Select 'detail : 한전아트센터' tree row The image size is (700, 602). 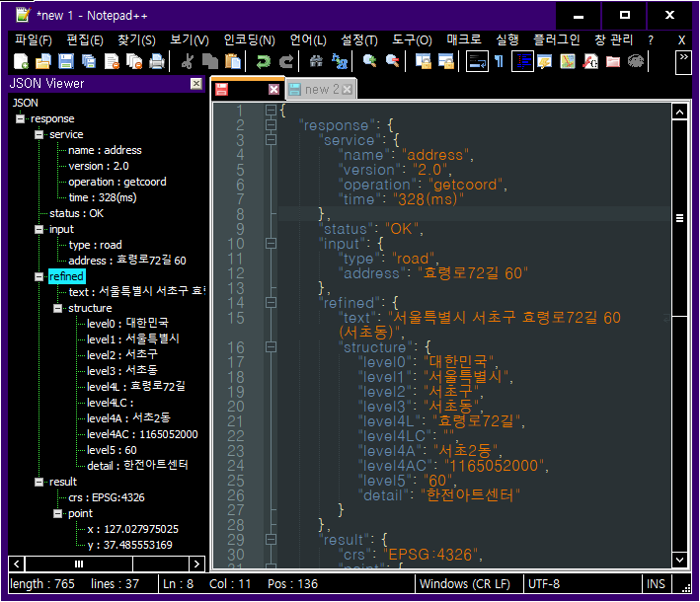point(137,466)
